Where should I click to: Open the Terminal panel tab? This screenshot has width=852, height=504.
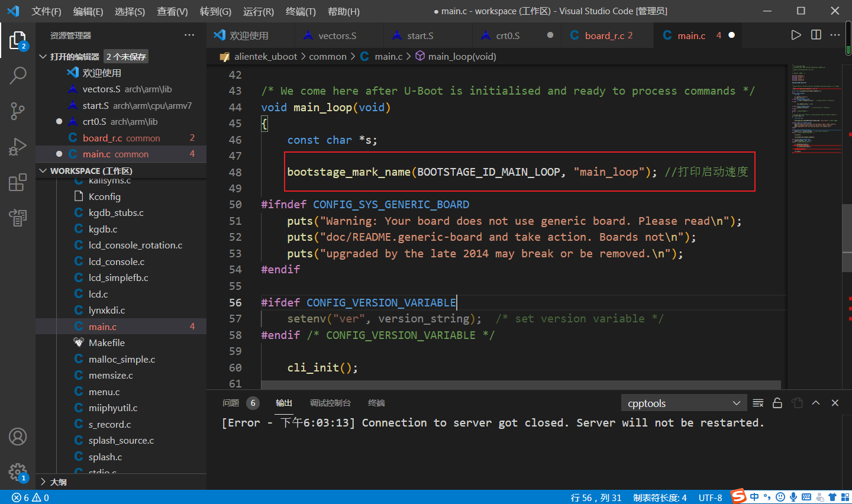coord(376,403)
